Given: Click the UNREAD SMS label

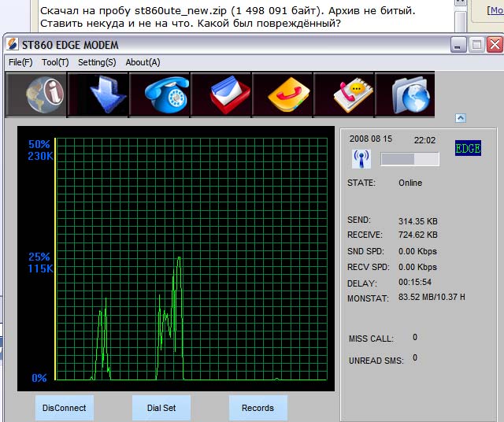Looking at the screenshot, I should [x=376, y=361].
